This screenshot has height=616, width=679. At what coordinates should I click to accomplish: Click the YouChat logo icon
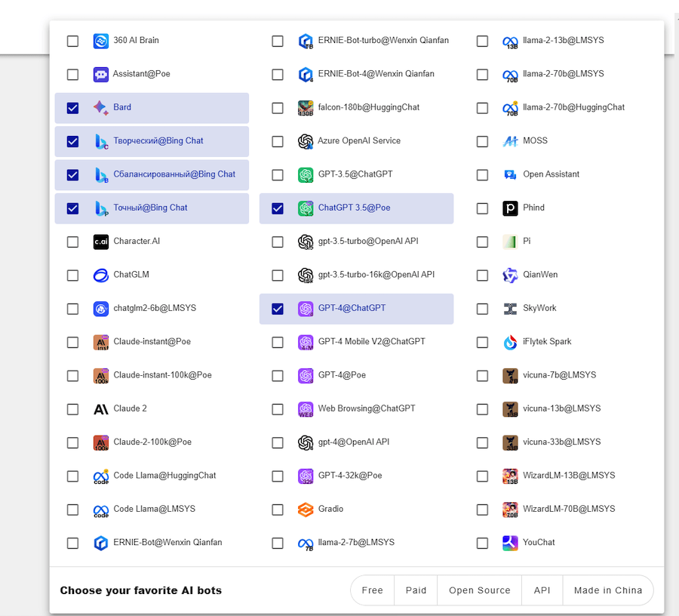[510, 543]
